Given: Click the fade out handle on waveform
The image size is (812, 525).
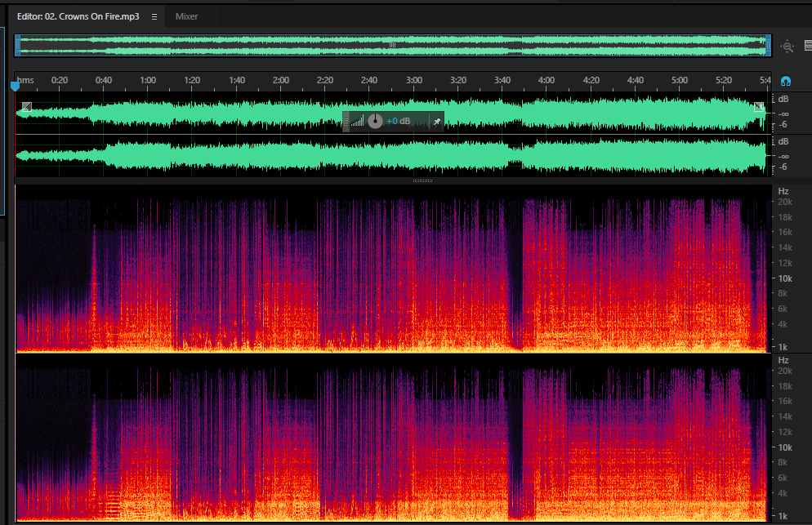Looking at the screenshot, I should pos(759,107).
